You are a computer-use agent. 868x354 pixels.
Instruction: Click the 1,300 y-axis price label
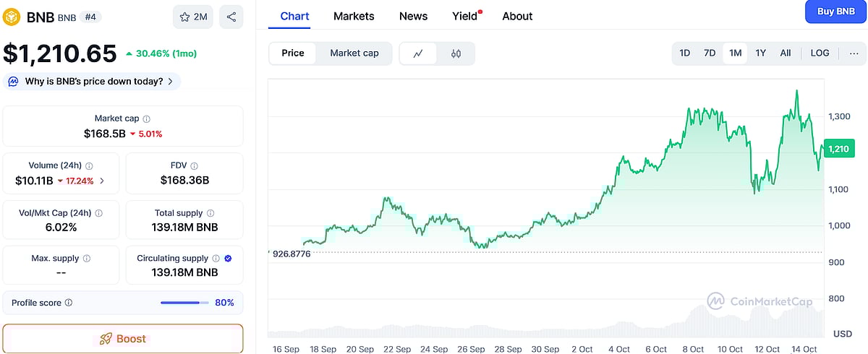pyautogui.click(x=838, y=116)
